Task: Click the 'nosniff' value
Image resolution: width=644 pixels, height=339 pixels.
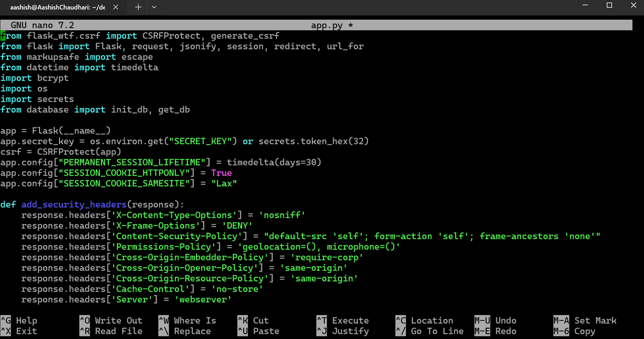Action: pyautogui.click(x=282, y=215)
